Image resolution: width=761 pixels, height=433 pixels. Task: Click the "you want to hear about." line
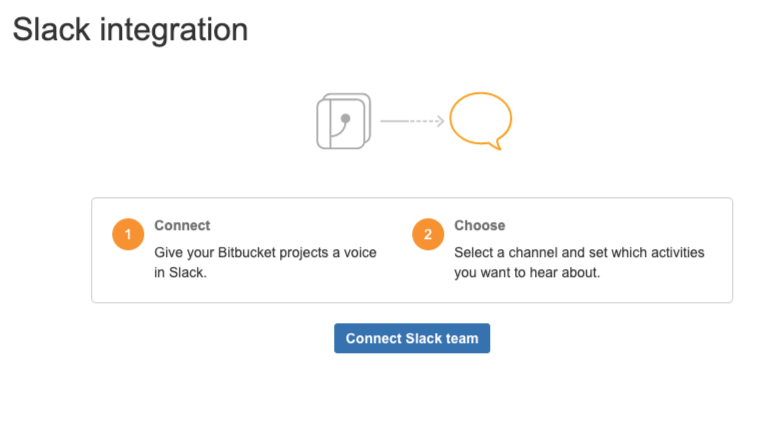click(x=527, y=273)
